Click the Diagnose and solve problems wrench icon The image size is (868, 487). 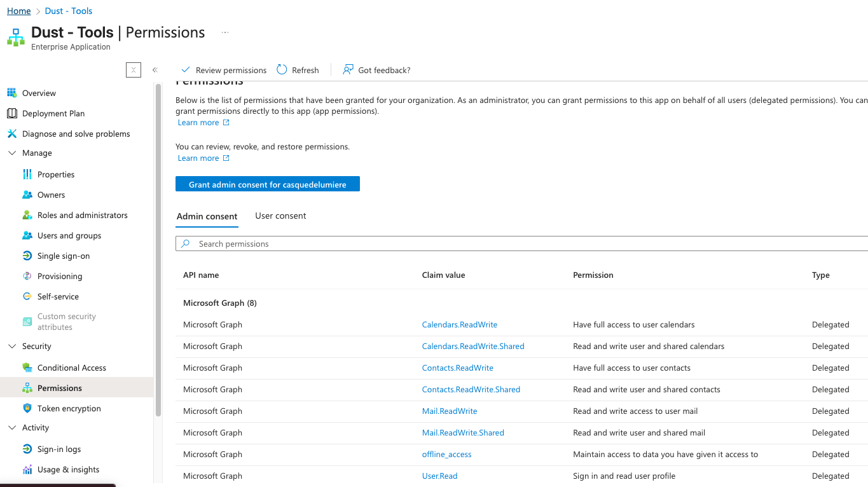coord(11,134)
